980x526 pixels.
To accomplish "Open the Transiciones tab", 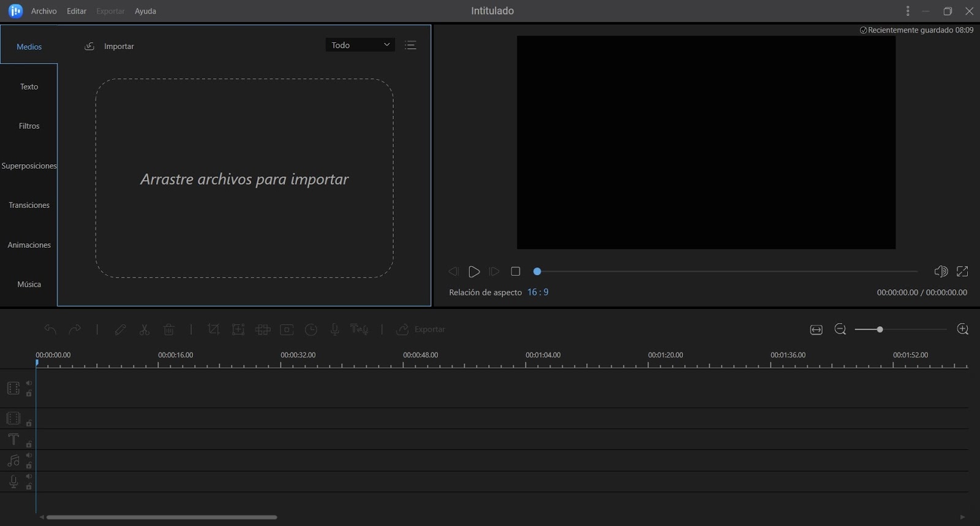I will 29,205.
